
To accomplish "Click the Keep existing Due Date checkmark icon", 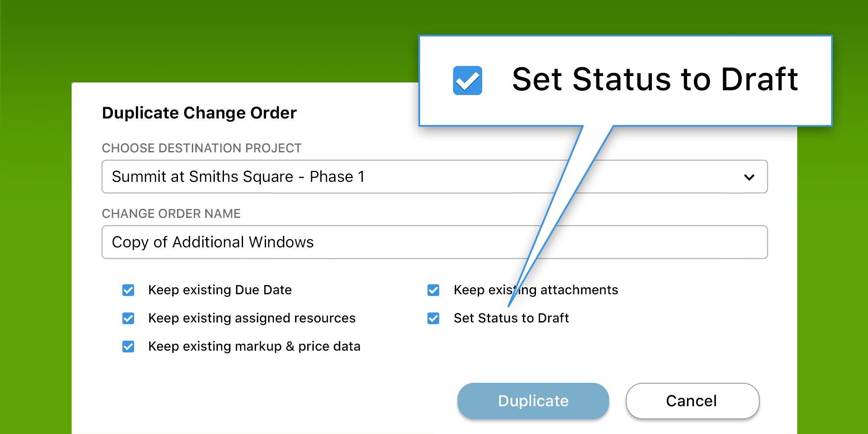I will 128,290.
